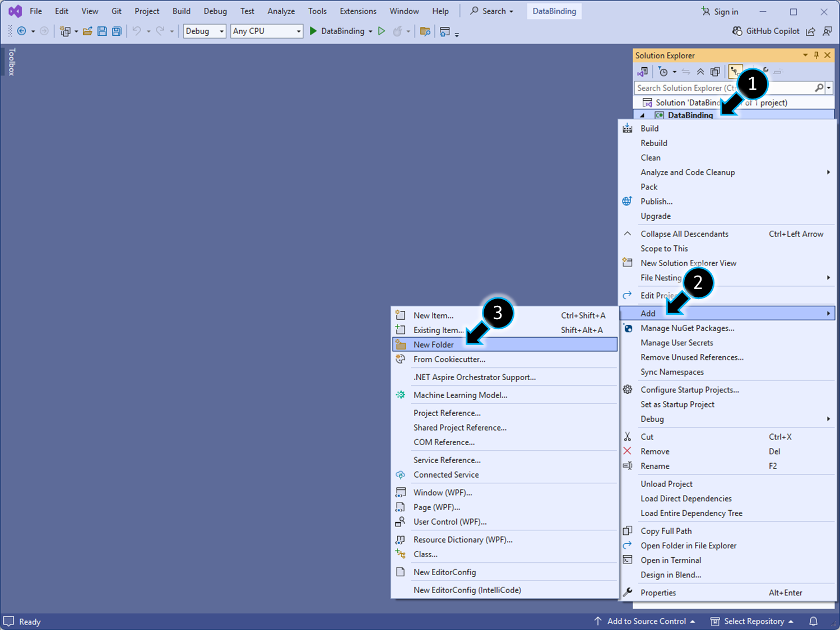The height and width of the screenshot is (630, 840).
Task: Open the Debug configuration dropdown
Action: click(205, 31)
